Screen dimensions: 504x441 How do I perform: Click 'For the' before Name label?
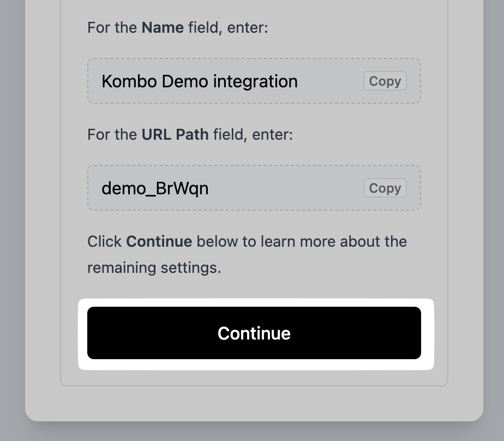click(112, 27)
